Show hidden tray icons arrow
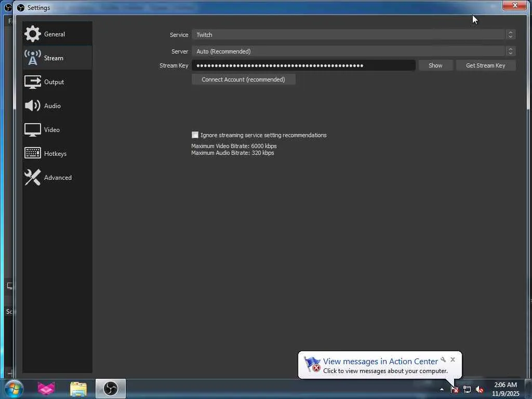This screenshot has width=532, height=399. 442,389
